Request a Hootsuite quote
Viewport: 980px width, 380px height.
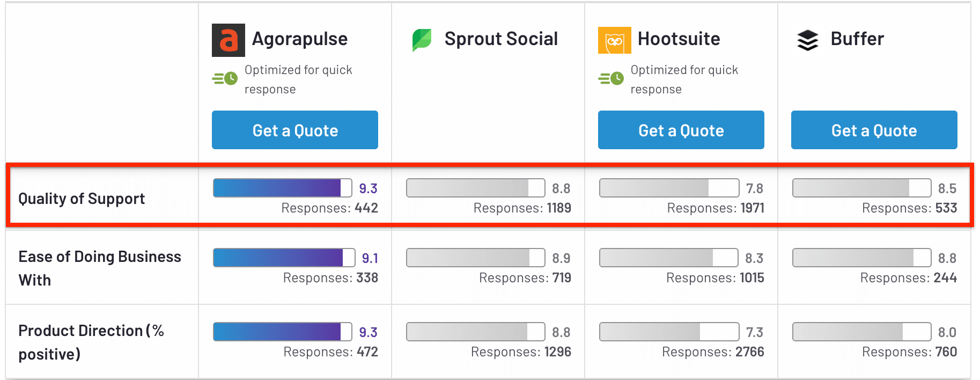[x=681, y=130]
